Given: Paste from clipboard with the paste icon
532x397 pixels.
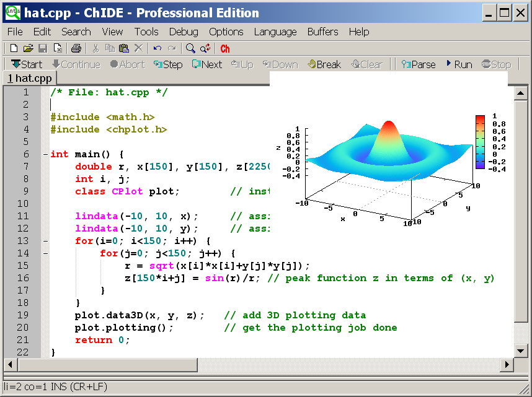Looking at the screenshot, I should point(124,48).
